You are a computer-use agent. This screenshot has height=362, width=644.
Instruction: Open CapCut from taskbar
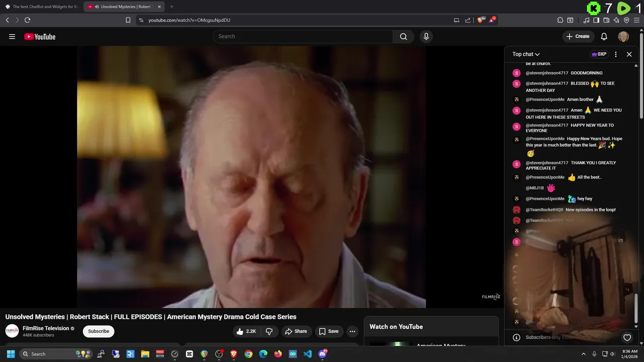tap(189, 354)
